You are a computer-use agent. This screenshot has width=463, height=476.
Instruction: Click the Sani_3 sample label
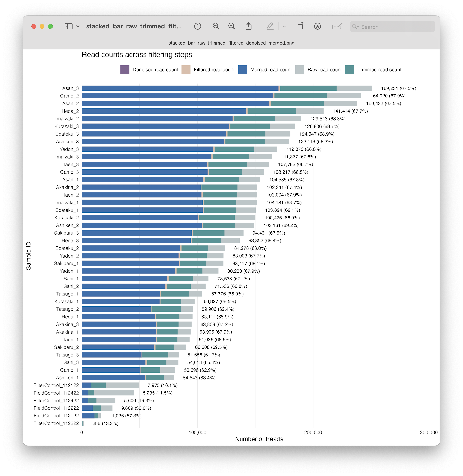71,362
